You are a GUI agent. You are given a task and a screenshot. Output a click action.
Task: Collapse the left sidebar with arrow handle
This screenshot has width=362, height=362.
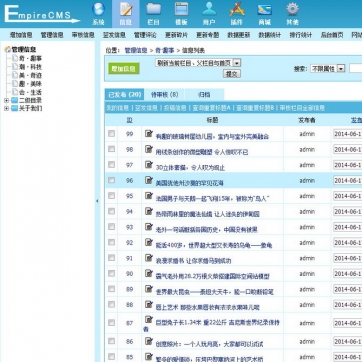click(x=97, y=201)
